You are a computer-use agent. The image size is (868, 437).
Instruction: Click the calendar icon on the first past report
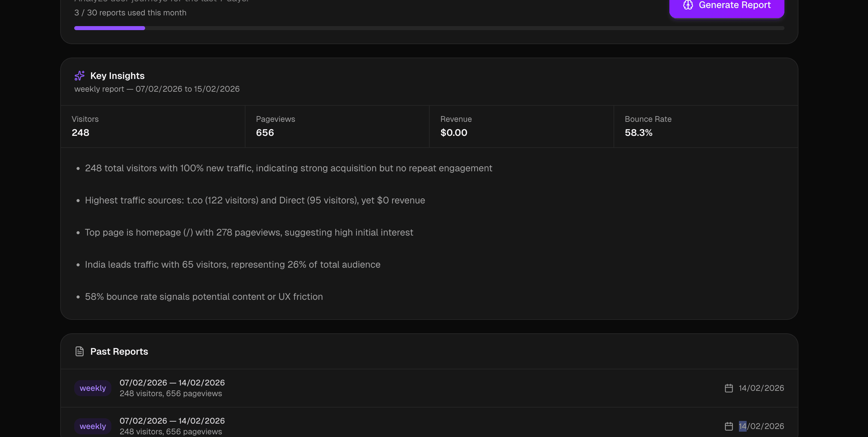coord(729,388)
